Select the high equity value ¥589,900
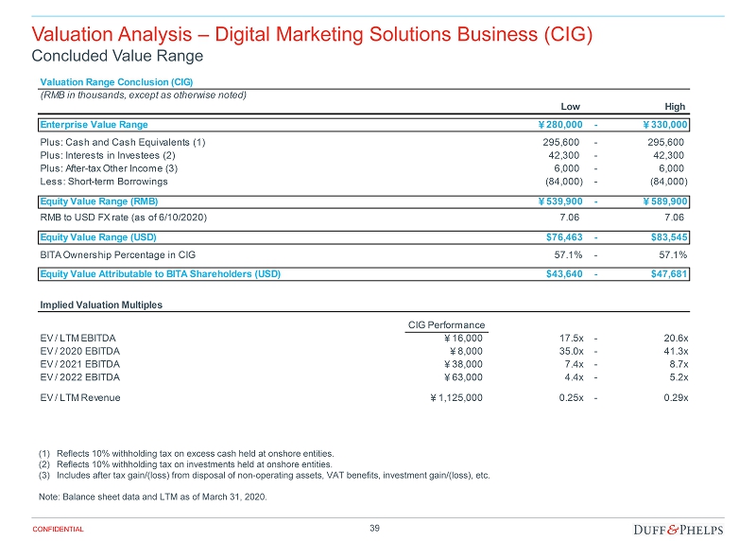The width and height of the screenshot is (756, 541). tap(665, 201)
